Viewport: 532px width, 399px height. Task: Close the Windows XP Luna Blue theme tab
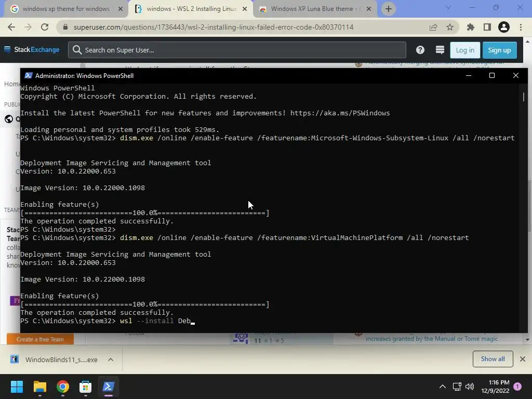[x=369, y=9]
